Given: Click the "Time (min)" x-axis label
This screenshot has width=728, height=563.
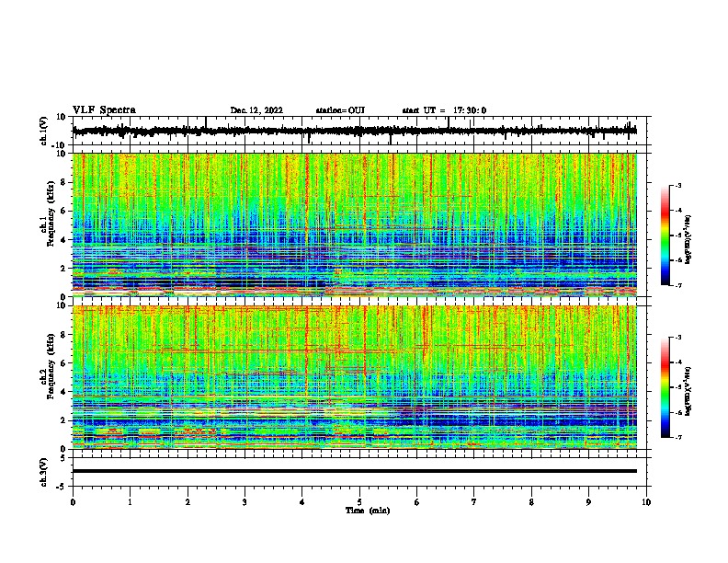Looking at the screenshot, I should tap(368, 511).
